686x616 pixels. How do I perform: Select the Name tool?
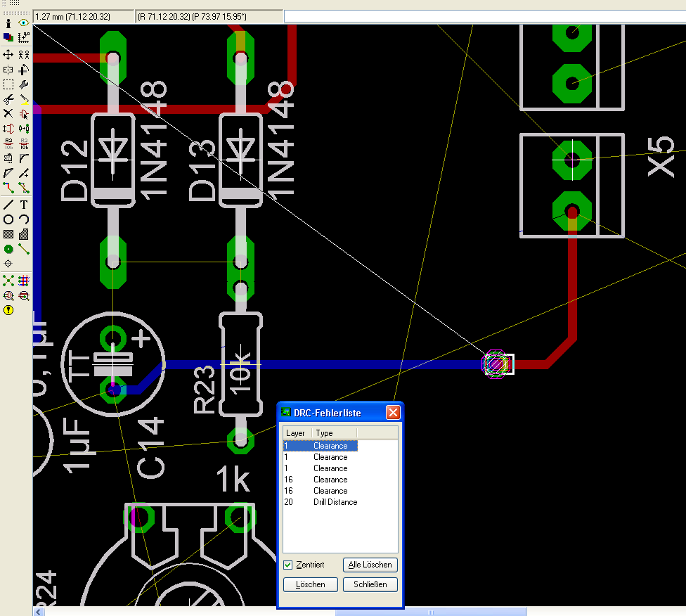pos(8,143)
